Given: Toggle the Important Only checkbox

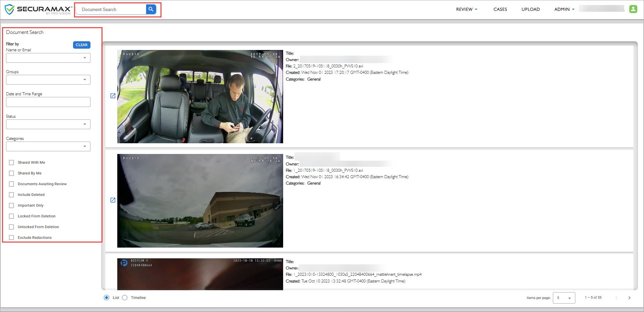Looking at the screenshot, I should pos(11,205).
